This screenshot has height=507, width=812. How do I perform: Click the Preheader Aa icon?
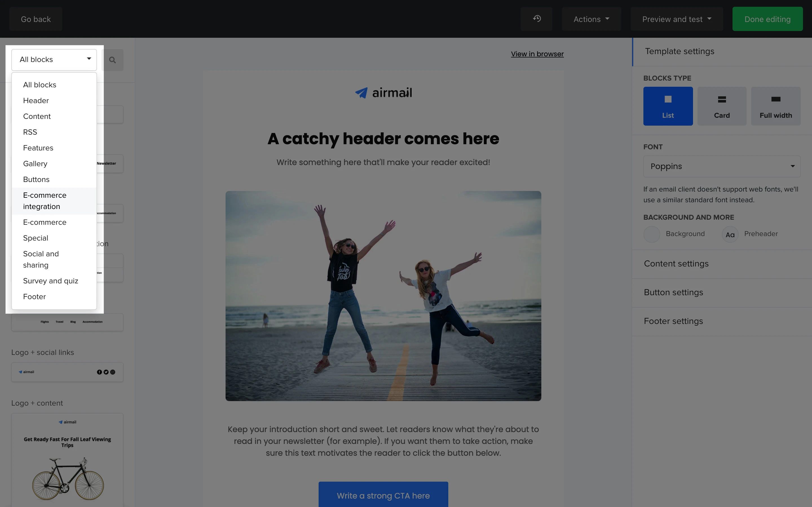(730, 234)
